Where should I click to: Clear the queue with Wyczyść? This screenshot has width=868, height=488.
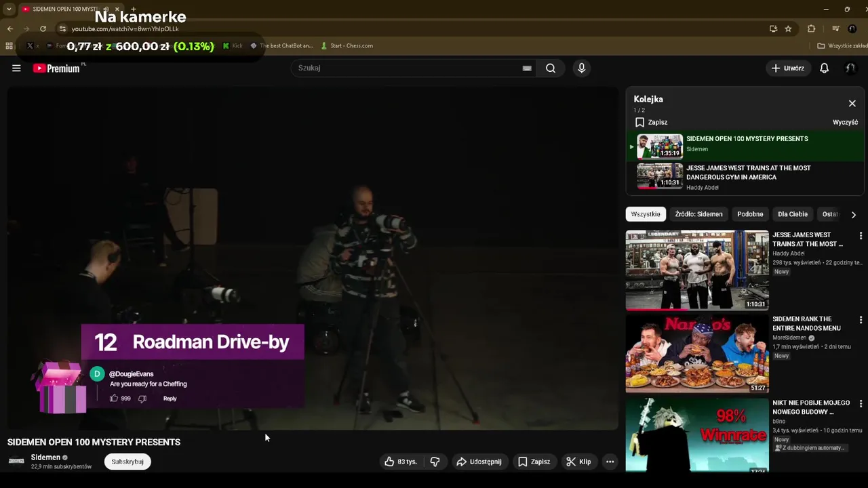[x=845, y=122]
